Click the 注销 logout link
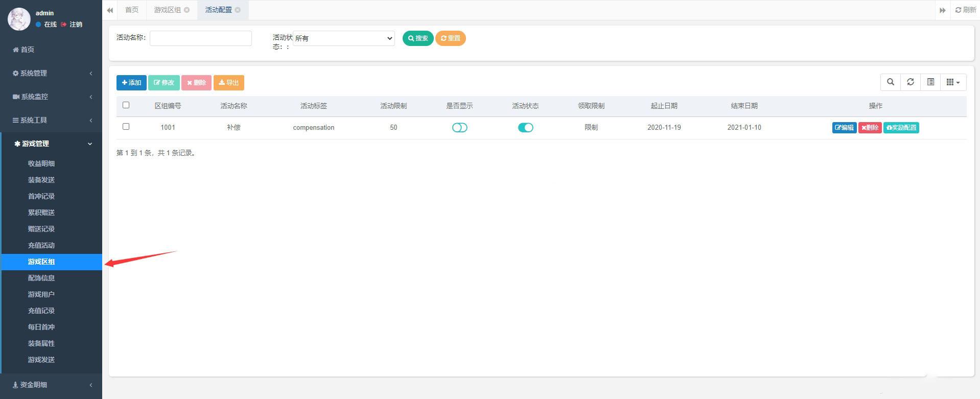 72,25
